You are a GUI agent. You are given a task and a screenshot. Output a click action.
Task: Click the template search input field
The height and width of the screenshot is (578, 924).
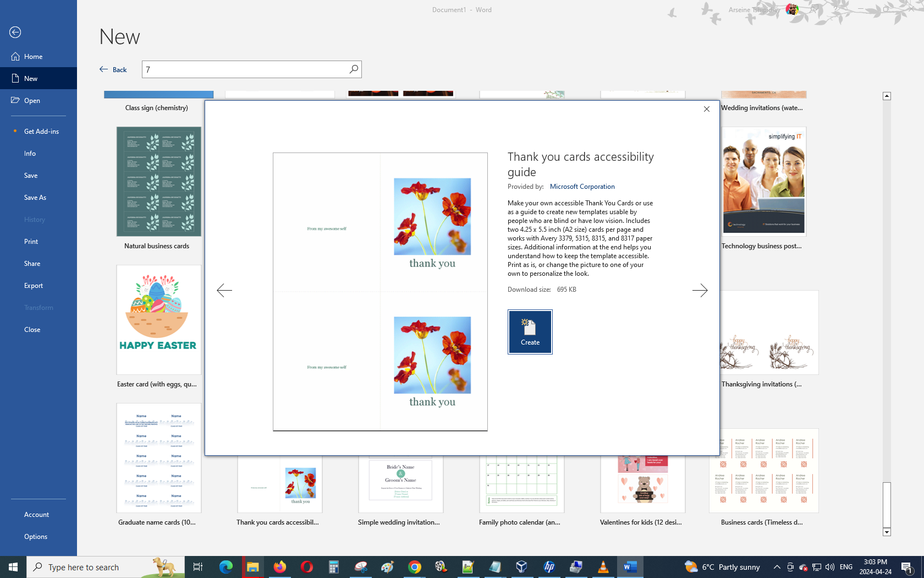(245, 69)
